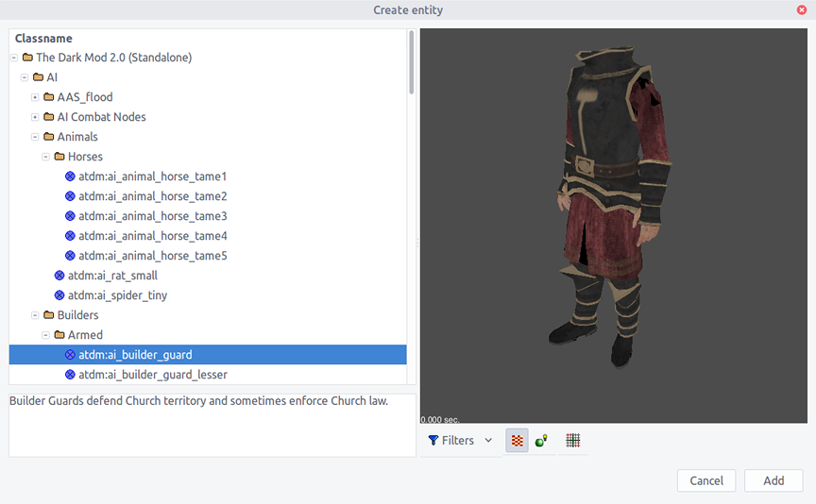Select the Builders folder label

77,315
